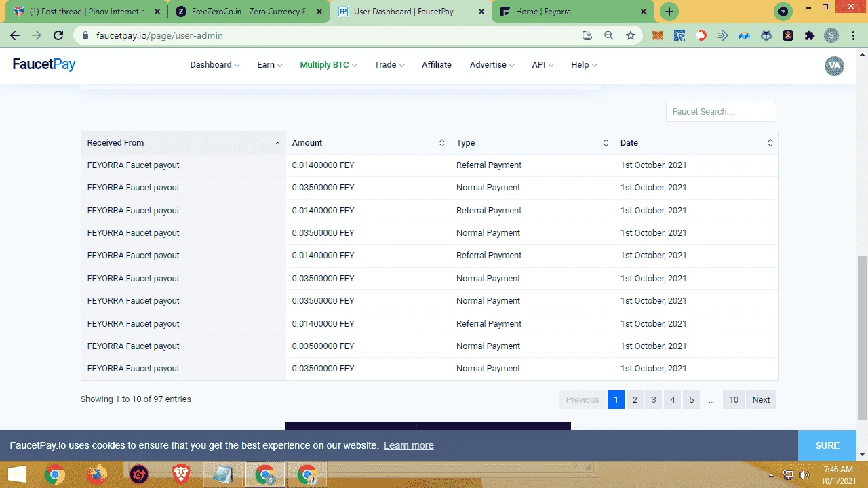Sort the table by Amount column
The width and height of the screenshot is (868, 488).
click(368, 143)
